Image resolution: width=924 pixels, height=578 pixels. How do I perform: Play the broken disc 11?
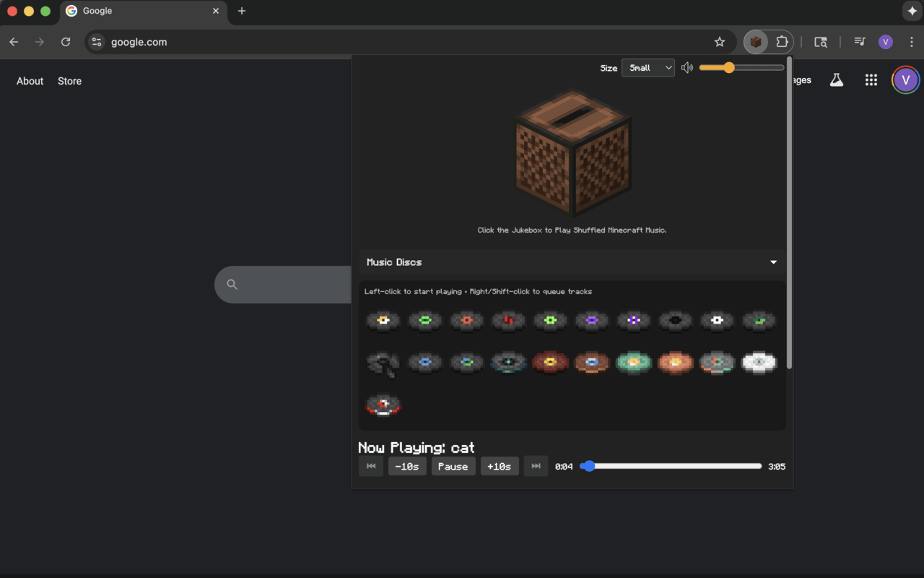[383, 363]
